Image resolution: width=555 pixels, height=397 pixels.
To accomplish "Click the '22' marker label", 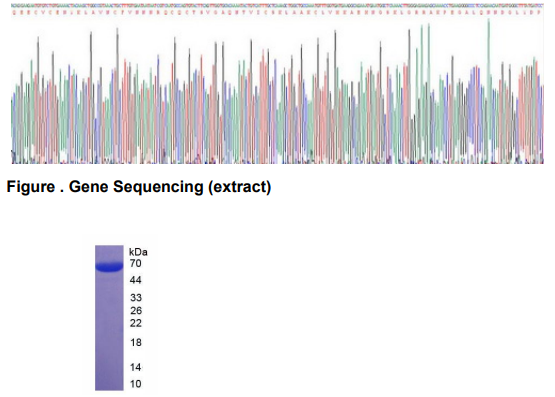I will click(136, 323).
